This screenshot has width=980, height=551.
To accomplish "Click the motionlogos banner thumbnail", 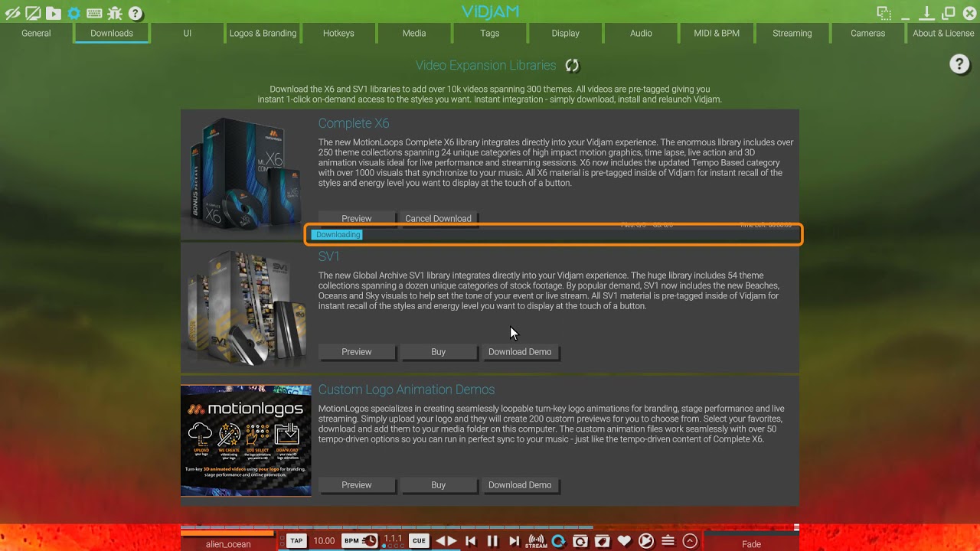I will 246,441.
